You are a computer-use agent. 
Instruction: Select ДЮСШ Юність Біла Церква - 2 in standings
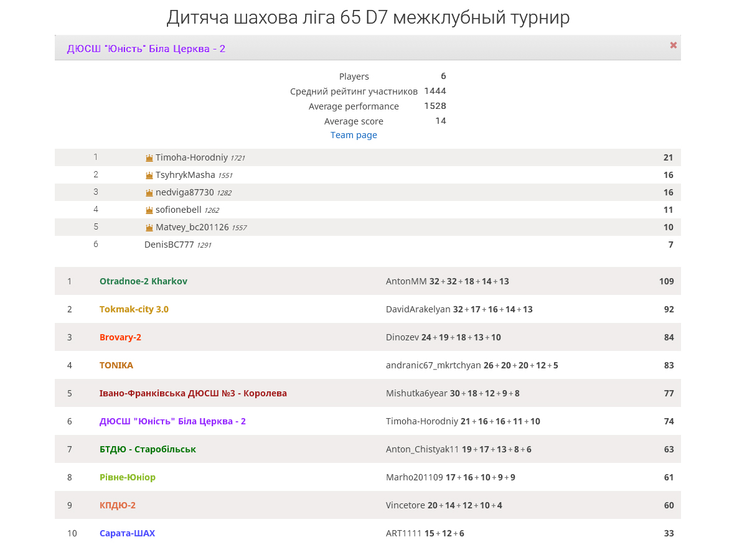tap(172, 421)
